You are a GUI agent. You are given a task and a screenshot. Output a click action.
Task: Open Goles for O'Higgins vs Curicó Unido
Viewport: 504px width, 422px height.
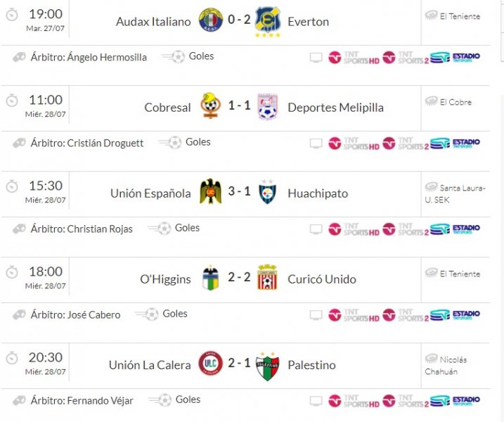click(x=175, y=314)
